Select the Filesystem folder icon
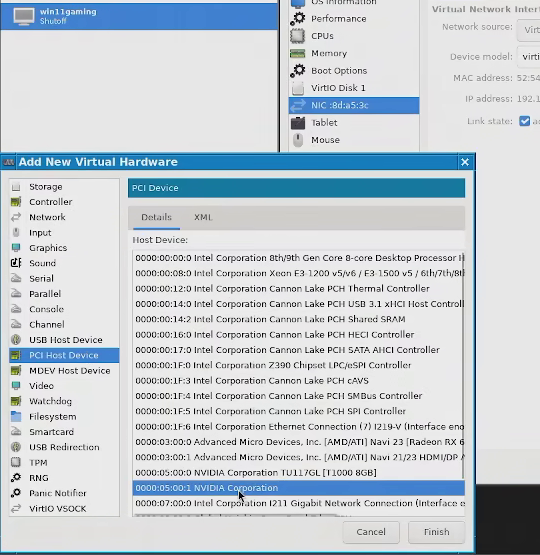 [x=16, y=417]
